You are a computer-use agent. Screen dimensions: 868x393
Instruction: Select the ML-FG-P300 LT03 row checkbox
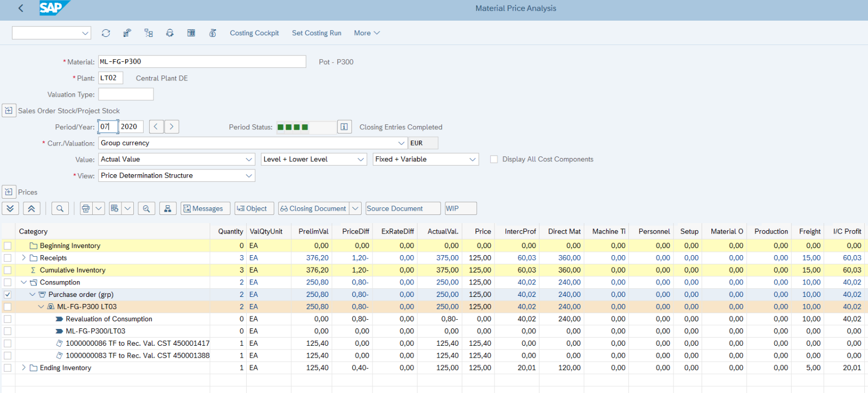[8, 307]
